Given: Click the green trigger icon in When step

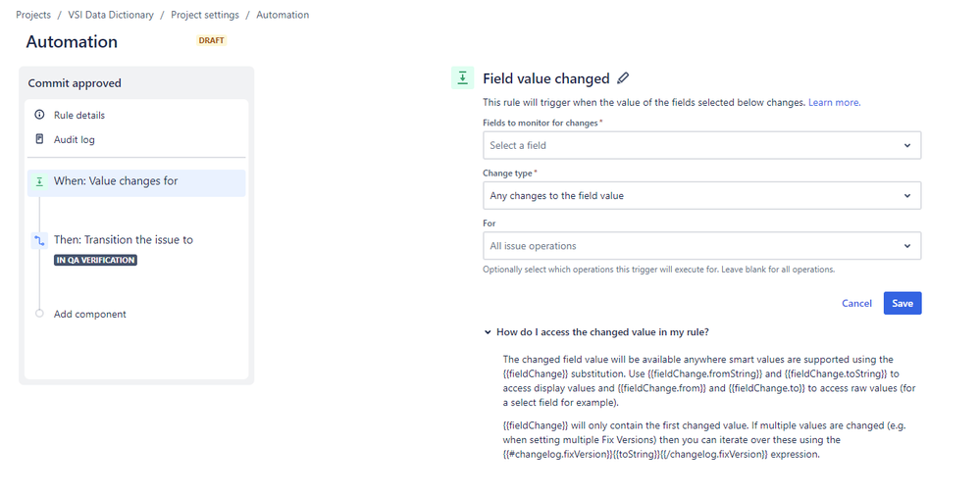Looking at the screenshot, I should [39, 181].
